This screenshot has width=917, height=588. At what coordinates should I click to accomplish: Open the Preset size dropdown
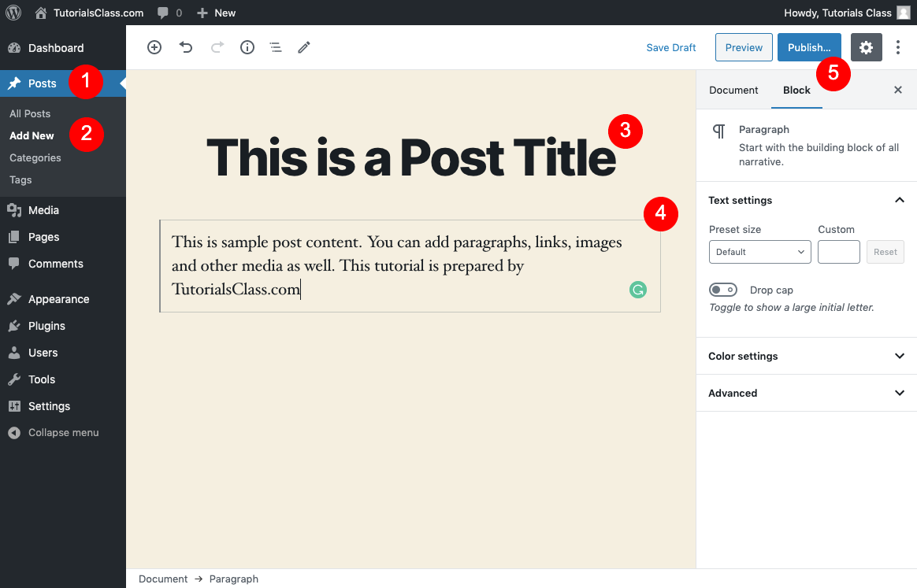point(759,252)
